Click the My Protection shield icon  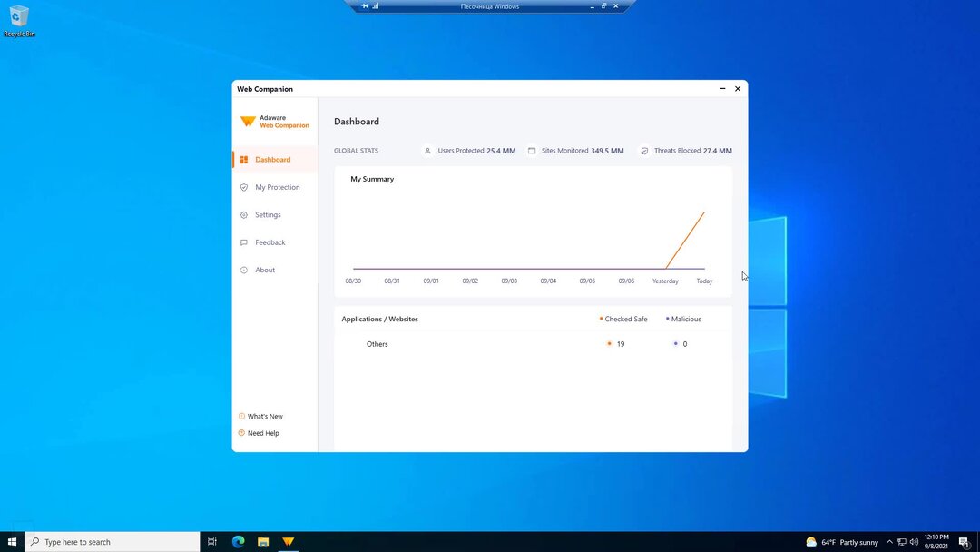(x=244, y=187)
